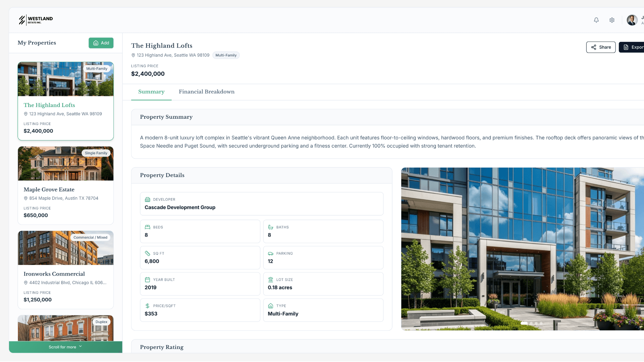Click the parking car icon
The height and width of the screenshot is (362, 644).
click(x=270, y=253)
